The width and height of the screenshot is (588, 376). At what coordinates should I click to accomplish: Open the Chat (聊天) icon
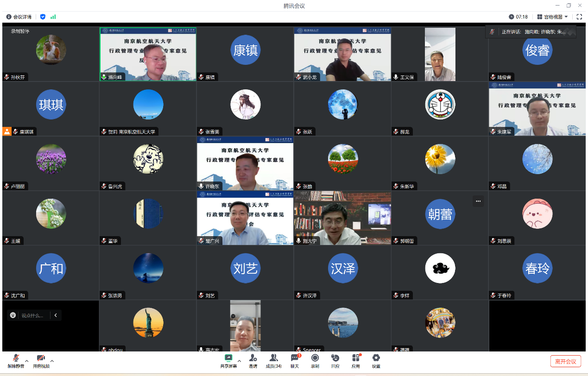click(x=295, y=358)
